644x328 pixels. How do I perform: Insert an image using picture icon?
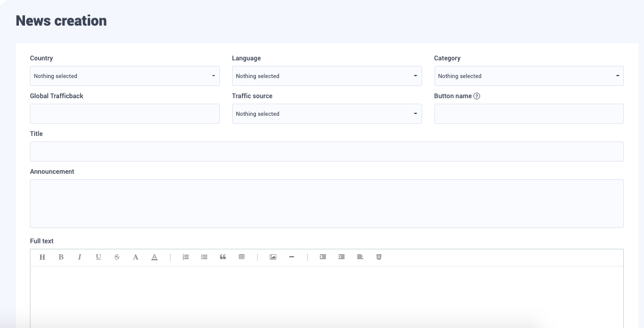pos(273,257)
